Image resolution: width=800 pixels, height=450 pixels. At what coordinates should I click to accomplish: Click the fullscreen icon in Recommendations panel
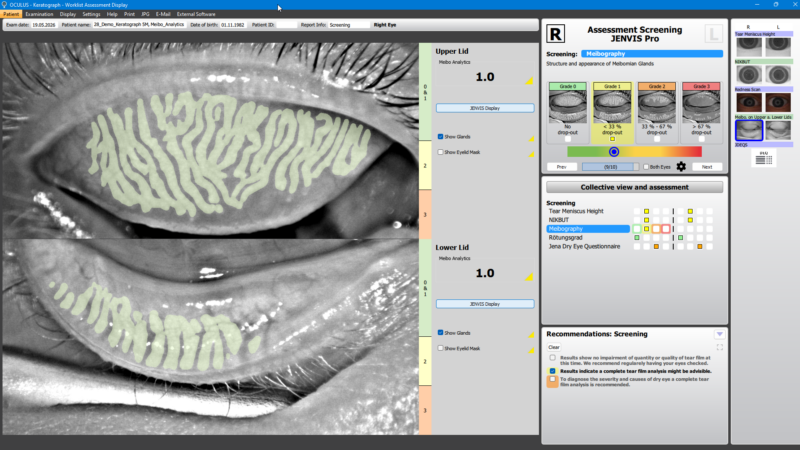[x=719, y=347]
